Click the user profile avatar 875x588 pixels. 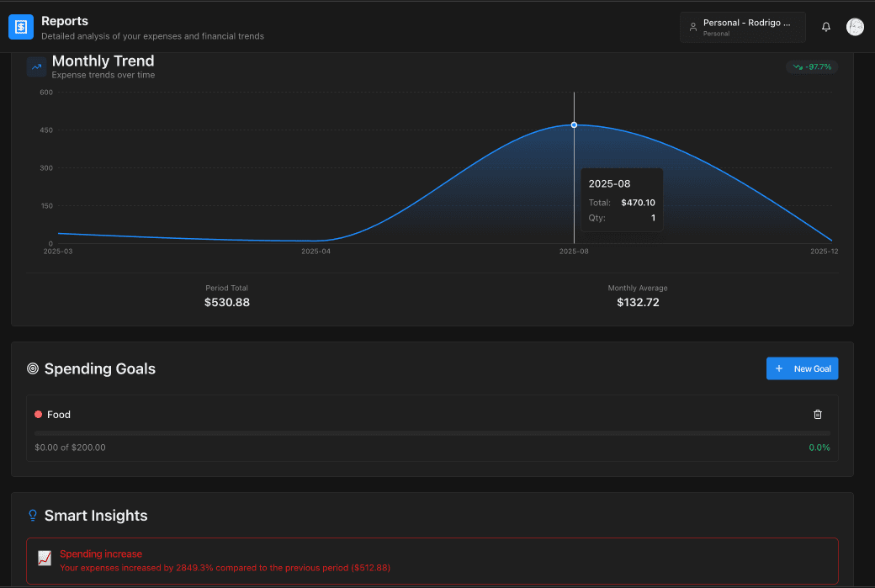(855, 26)
